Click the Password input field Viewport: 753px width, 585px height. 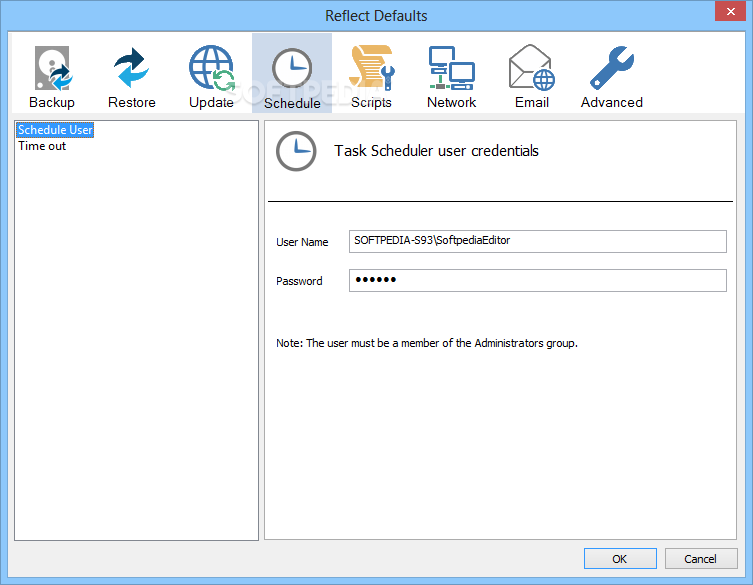coord(537,280)
